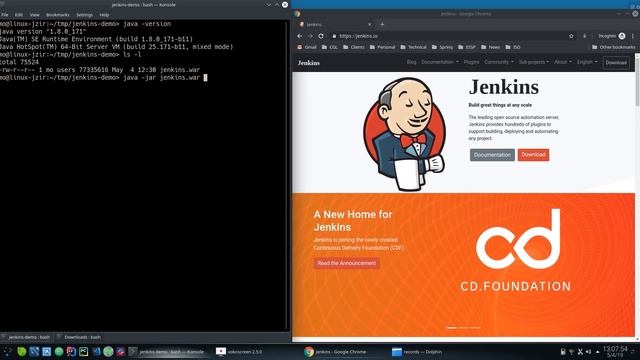Focus records — Dolphin taskbar entry
This screenshot has height=360, width=640.
417,351
